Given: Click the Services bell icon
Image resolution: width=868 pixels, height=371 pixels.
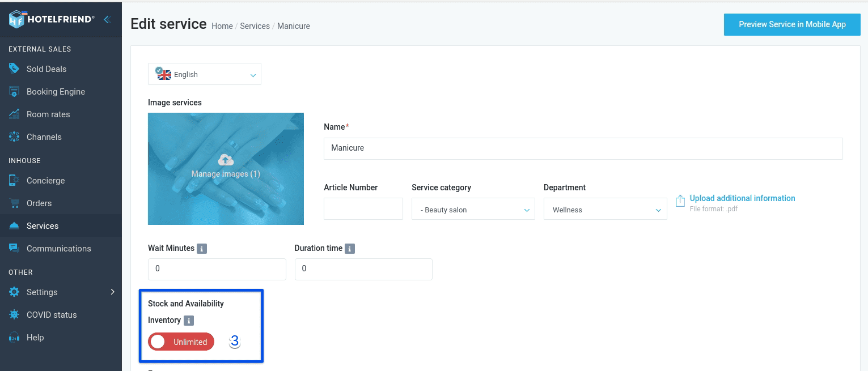Looking at the screenshot, I should (x=14, y=225).
